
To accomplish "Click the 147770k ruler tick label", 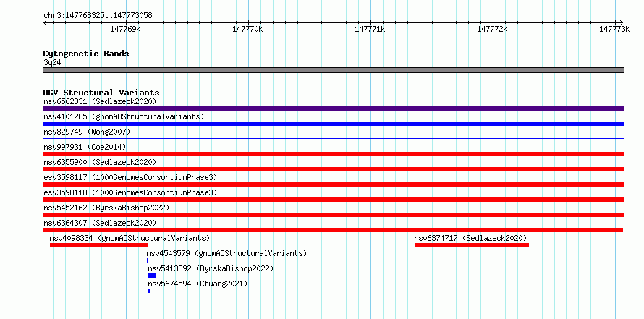I will [247, 29].
